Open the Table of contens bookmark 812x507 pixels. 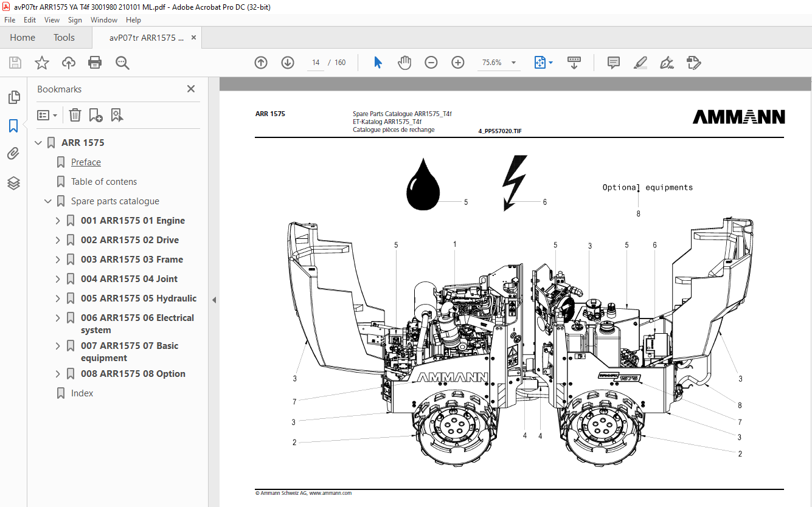click(104, 182)
